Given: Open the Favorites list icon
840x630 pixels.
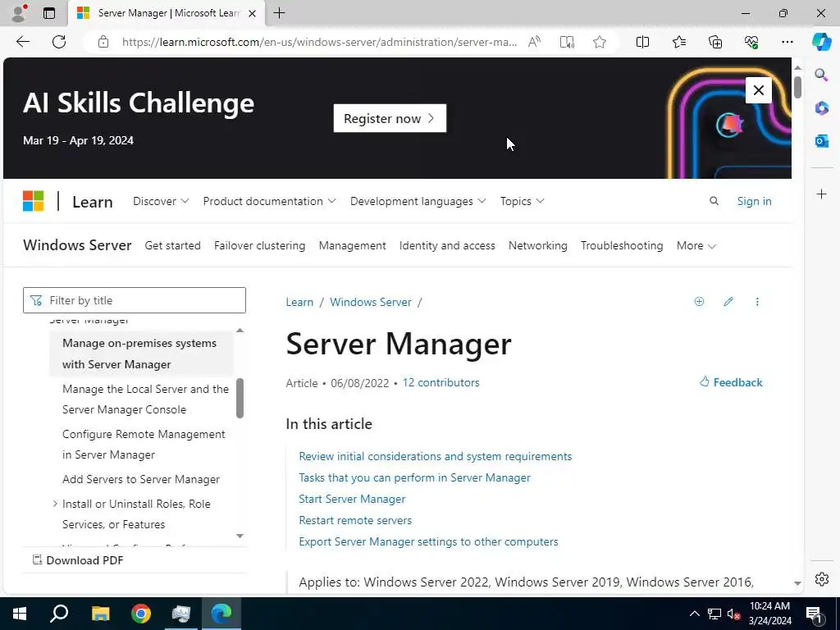Looking at the screenshot, I should [x=678, y=42].
